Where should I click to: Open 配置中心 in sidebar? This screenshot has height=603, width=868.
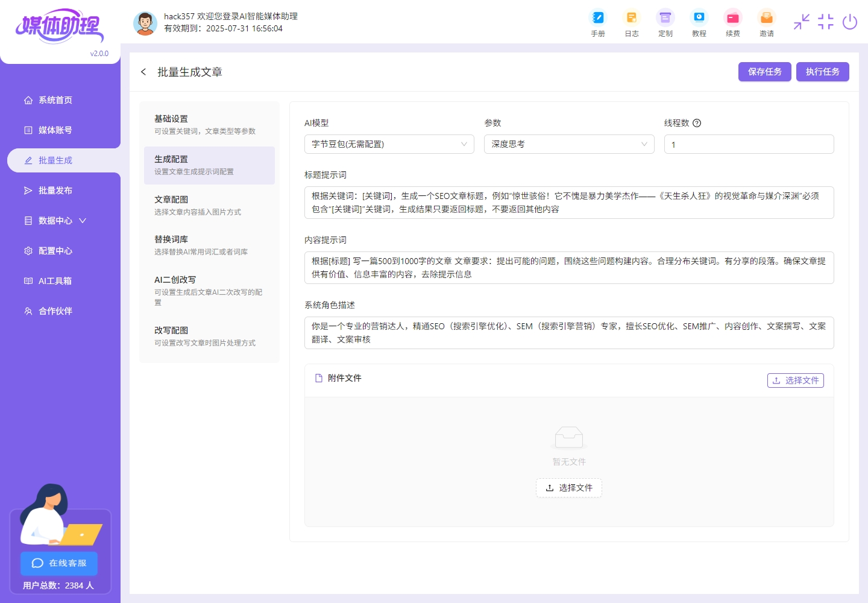pos(55,251)
